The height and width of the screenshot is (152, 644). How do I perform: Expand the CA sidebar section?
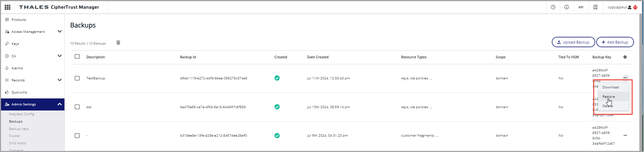pos(59,56)
